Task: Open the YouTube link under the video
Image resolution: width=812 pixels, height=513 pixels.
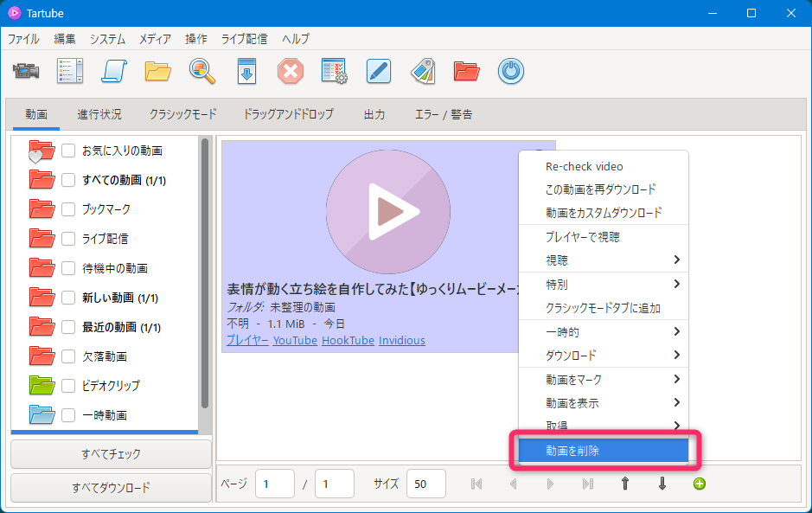Action: point(295,340)
